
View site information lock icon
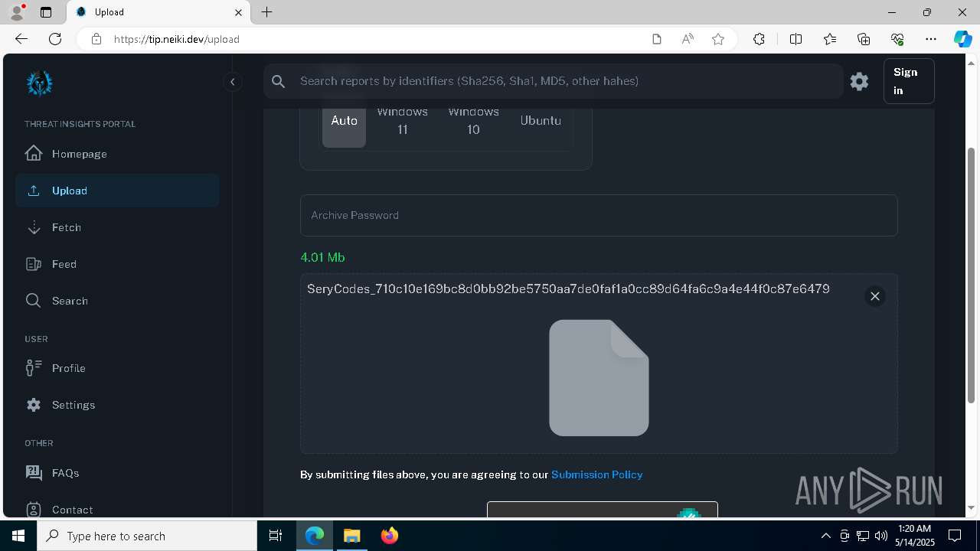pyautogui.click(x=96, y=39)
